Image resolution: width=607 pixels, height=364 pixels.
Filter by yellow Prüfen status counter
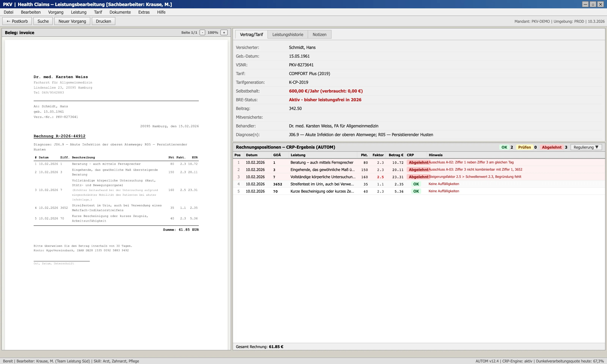click(524, 147)
